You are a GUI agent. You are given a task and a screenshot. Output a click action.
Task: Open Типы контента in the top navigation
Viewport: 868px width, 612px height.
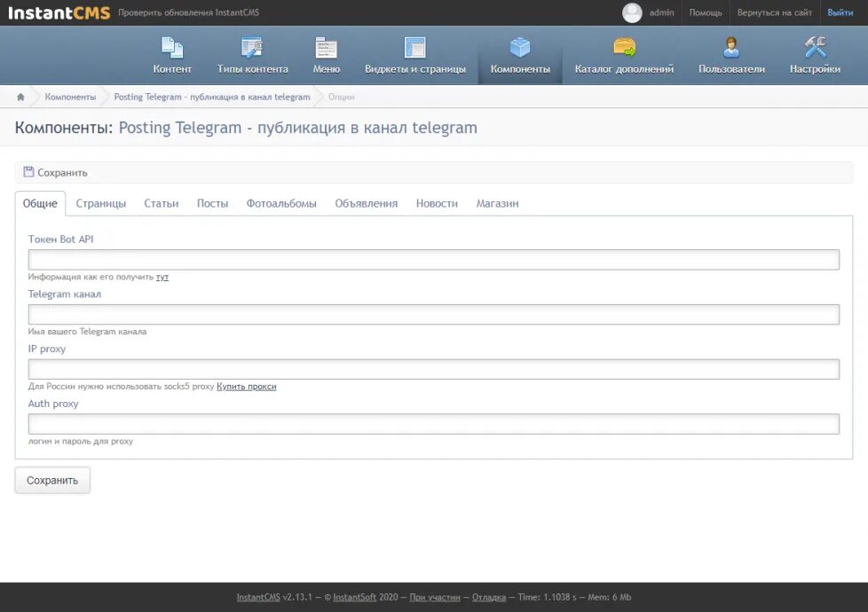tap(252, 55)
